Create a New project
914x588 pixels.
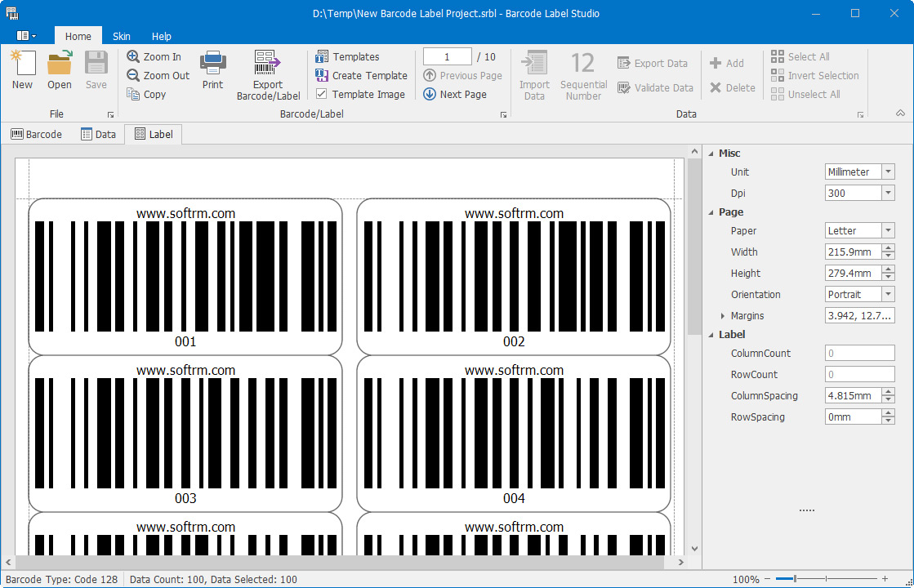pyautogui.click(x=22, y=71)
